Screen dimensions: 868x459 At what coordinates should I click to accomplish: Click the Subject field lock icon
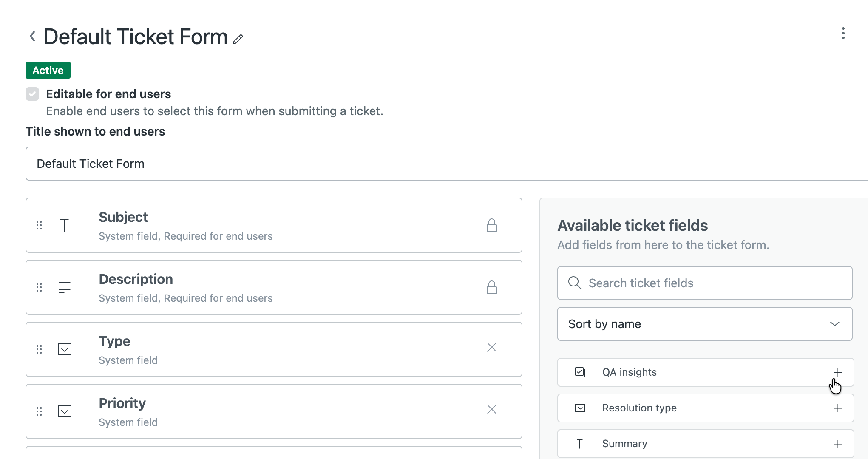point(492,225)
